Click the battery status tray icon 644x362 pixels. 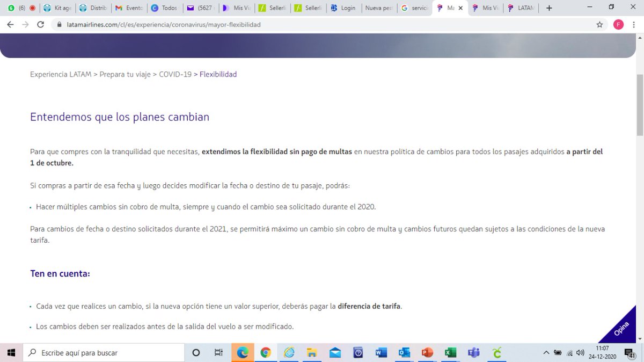click(558, 353)
